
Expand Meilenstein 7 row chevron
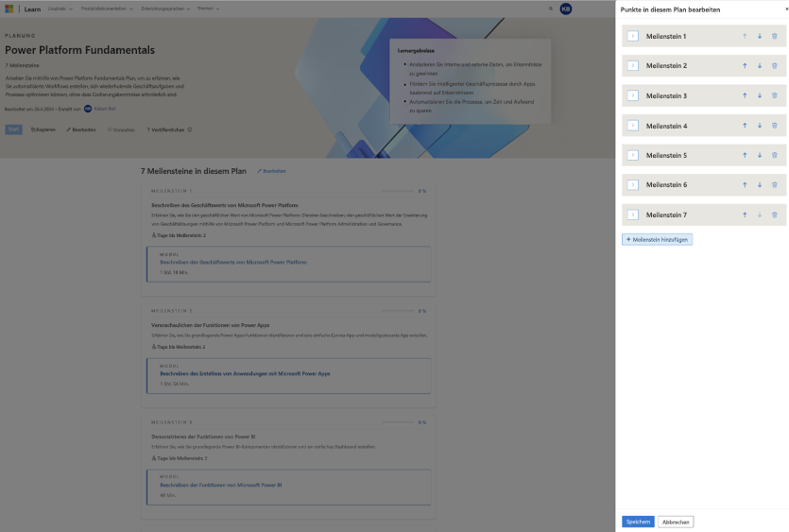[x=633, y=215]
